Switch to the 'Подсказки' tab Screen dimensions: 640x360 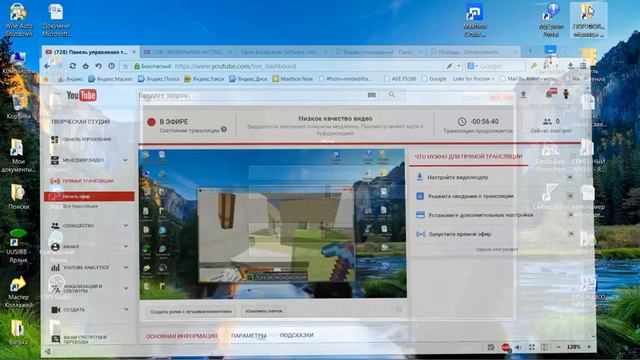click(x=297, y=335)
